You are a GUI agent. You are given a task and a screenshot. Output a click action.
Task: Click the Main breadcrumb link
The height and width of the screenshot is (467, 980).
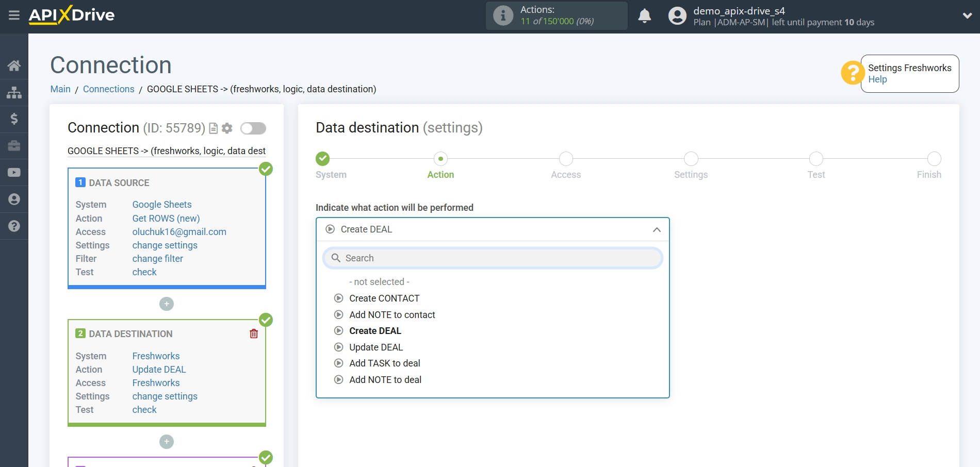60,89
